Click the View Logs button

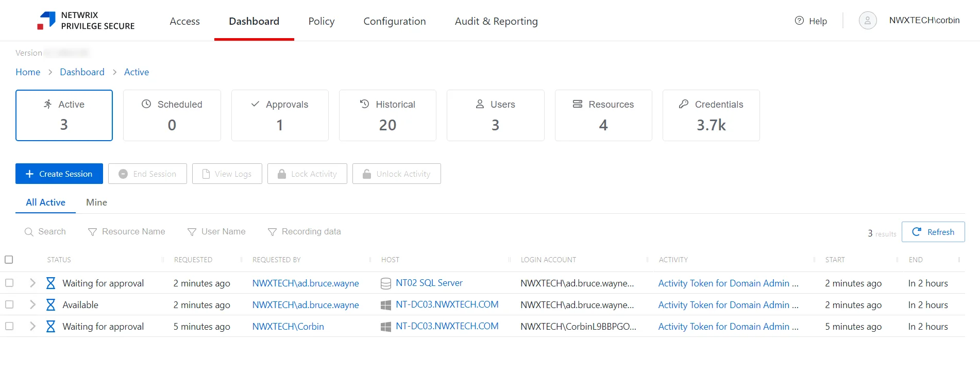pyautogui.click(x=227, y=174)
